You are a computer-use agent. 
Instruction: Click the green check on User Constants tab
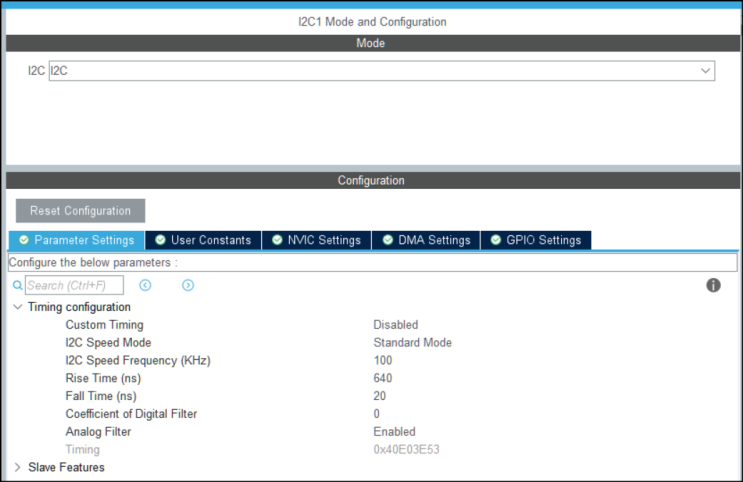point(160,240)
